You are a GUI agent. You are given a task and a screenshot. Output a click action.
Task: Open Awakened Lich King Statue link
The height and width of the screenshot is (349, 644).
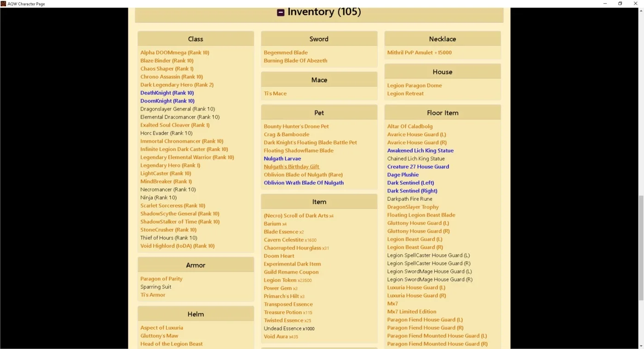pyautogui.click(x=420, y=151)
